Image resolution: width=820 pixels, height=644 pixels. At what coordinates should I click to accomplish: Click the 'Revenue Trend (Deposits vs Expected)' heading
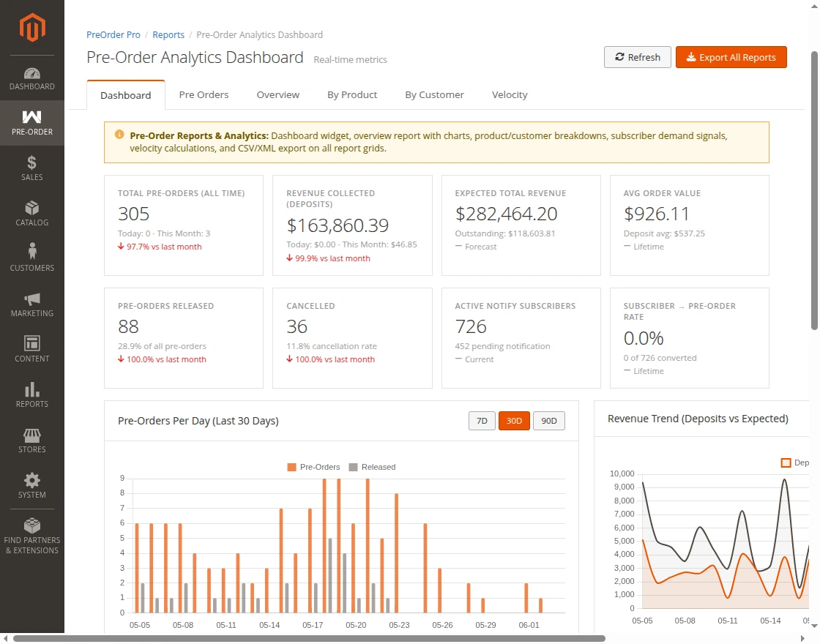(x=698, y=419)
